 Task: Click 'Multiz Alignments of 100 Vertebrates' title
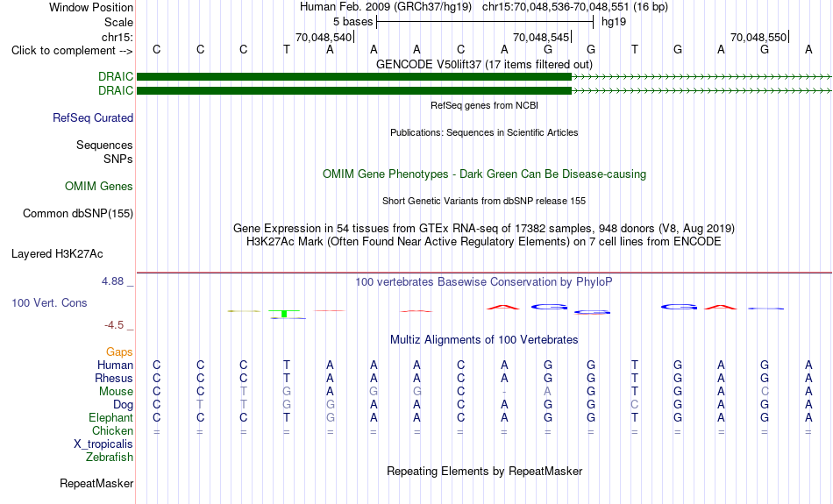point(484,339)
